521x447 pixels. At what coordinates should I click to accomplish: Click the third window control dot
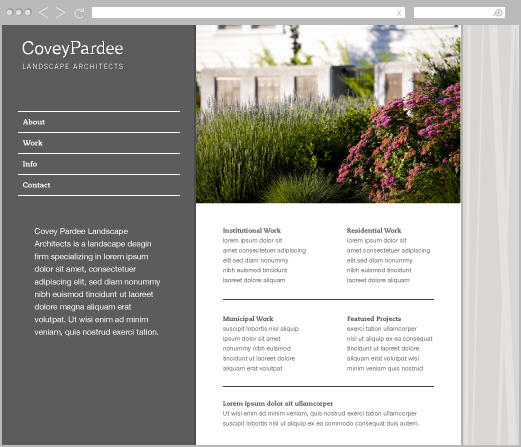click(x=28, y=12)
